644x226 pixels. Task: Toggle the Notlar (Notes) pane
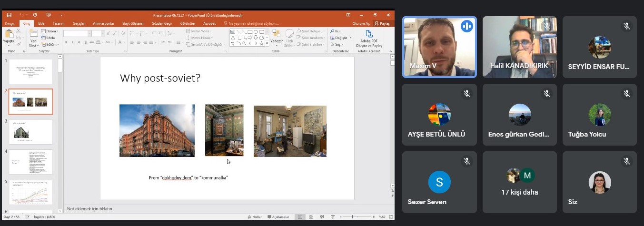[x=255, y=217]
